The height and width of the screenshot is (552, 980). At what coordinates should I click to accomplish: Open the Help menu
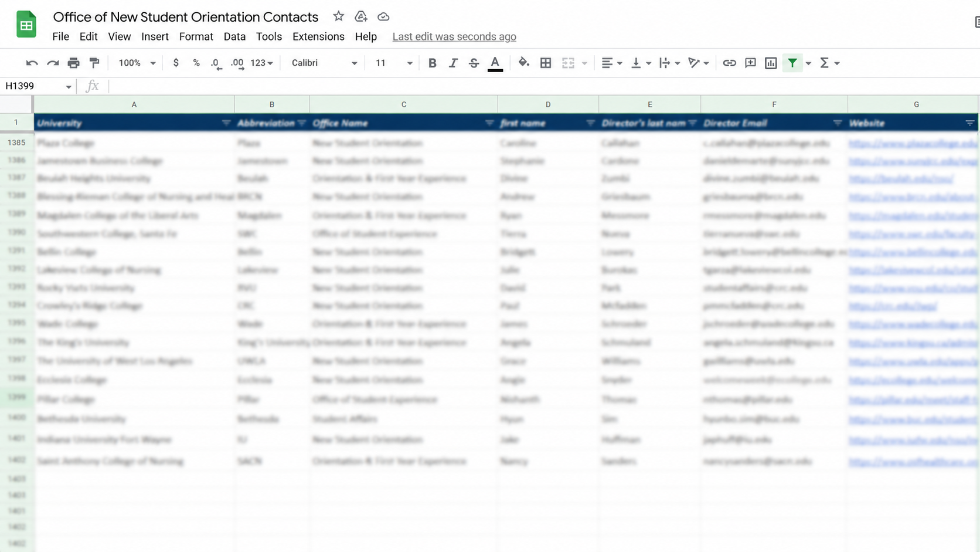366,36
